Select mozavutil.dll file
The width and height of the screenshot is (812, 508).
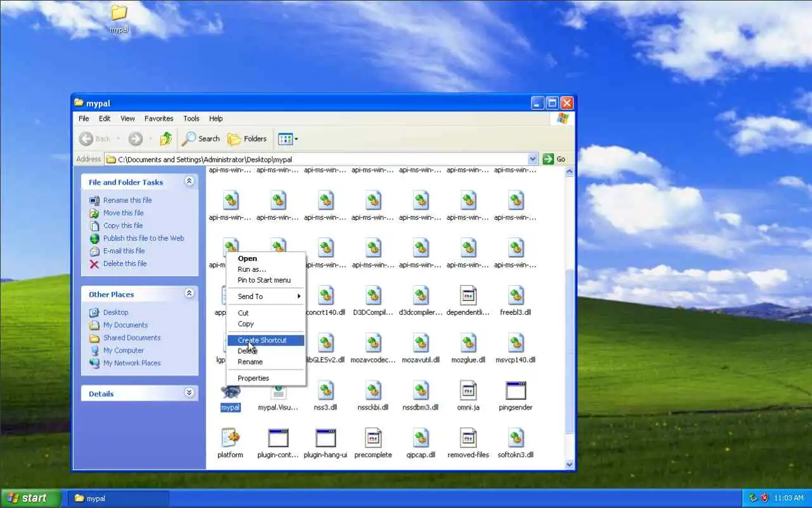pyautogui.click(x=421, y=349)
